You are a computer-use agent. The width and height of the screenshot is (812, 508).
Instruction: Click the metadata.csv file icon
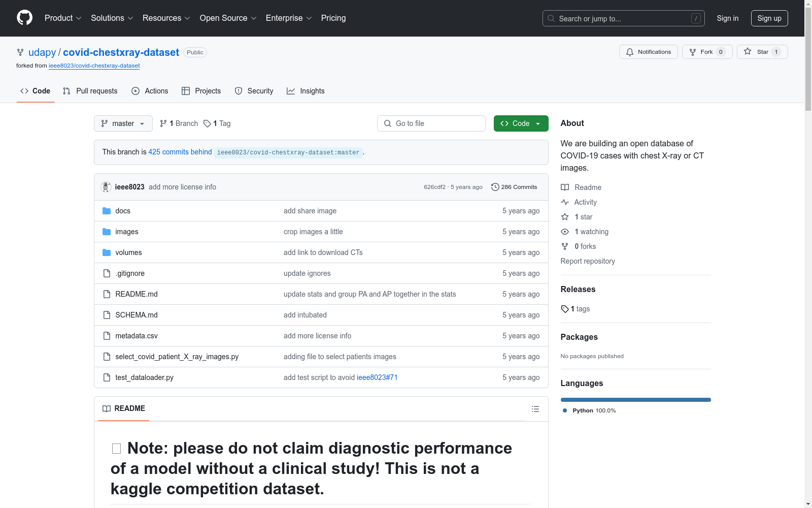[x=107, y=336]
